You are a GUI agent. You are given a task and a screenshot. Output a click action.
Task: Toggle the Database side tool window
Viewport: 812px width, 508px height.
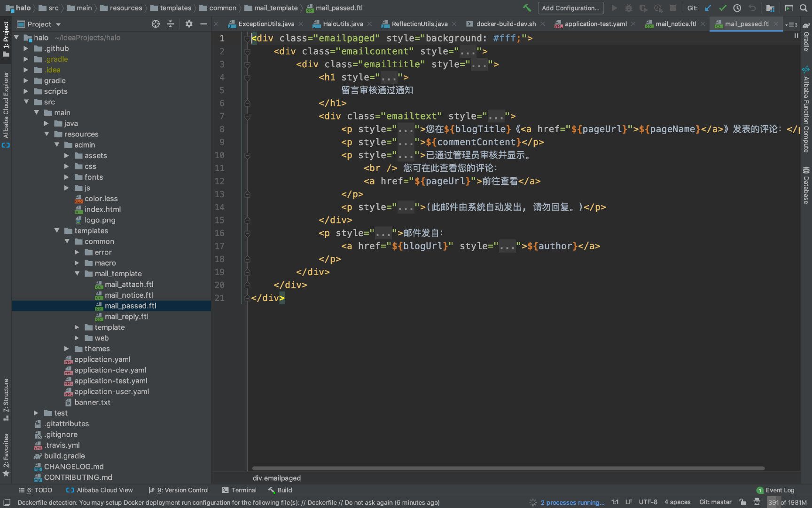806,185
